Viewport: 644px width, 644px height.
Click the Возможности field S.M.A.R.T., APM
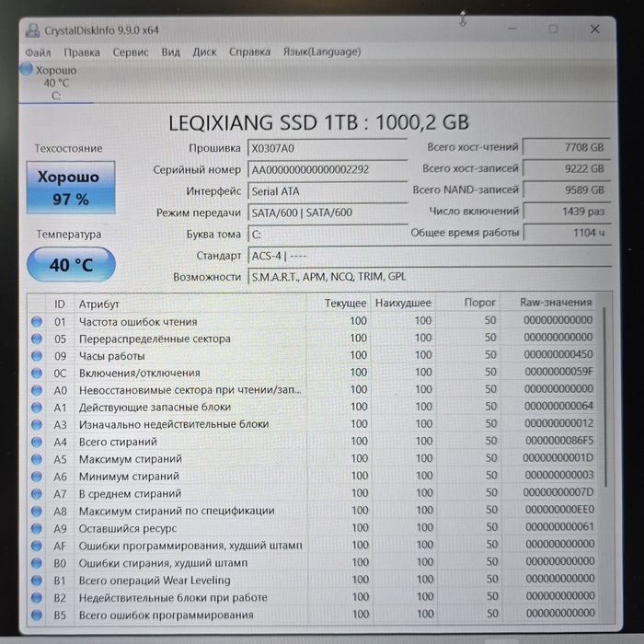(x=430, y=277)
